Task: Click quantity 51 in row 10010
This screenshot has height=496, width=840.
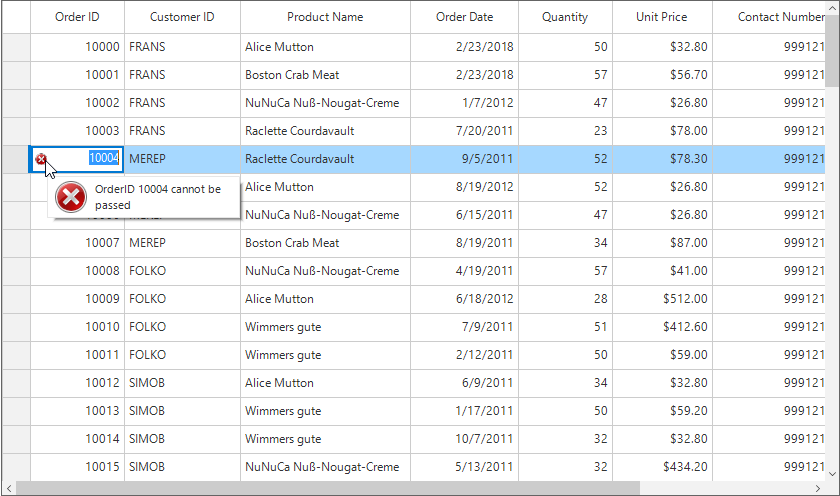Action: pyautogui.click(x=565, y=327)
